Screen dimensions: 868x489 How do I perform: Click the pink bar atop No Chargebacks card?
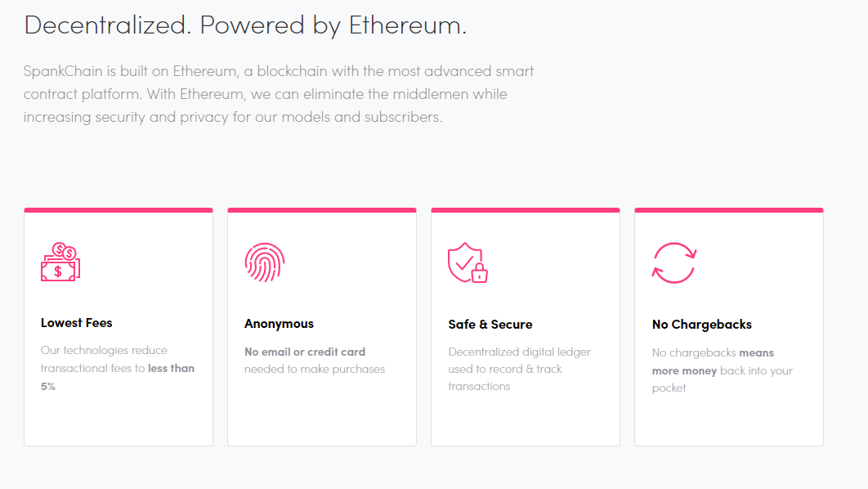(729, 210)
